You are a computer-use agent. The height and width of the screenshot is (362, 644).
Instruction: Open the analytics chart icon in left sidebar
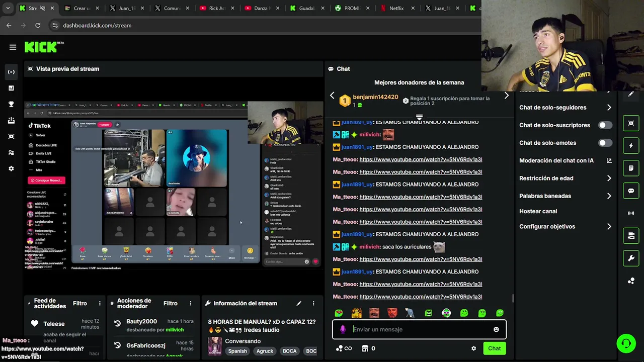coord(11,88)
